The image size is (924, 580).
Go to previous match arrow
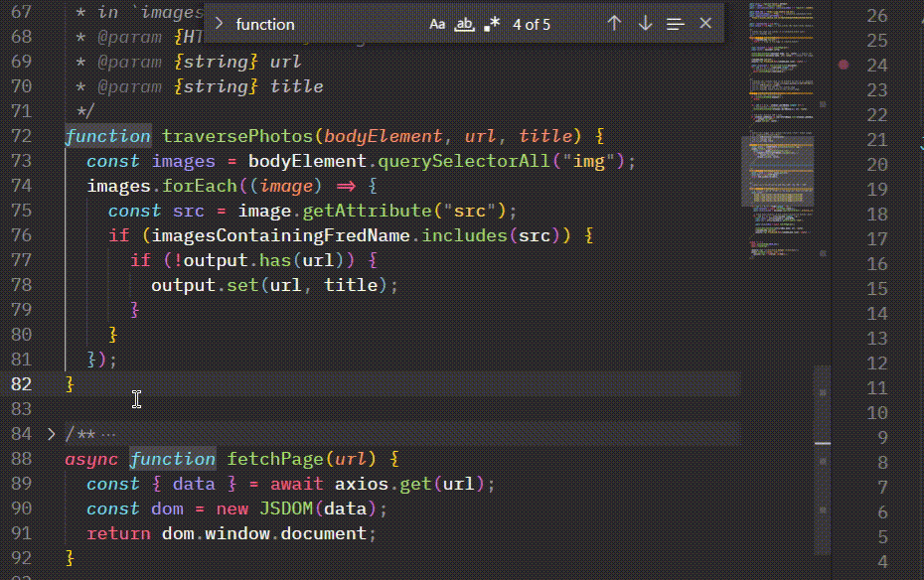click(x=614, y=24)
